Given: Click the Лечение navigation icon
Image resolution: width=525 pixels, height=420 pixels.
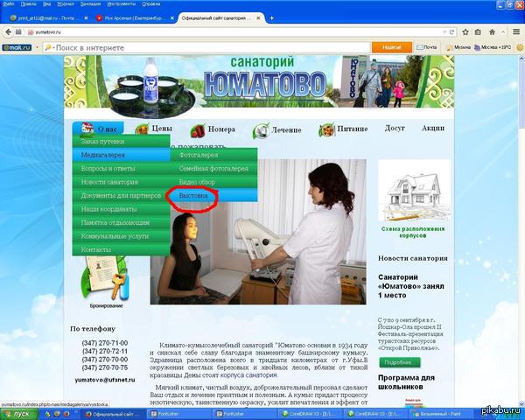Looking at the screenshot, I should [x=260, y=131].
